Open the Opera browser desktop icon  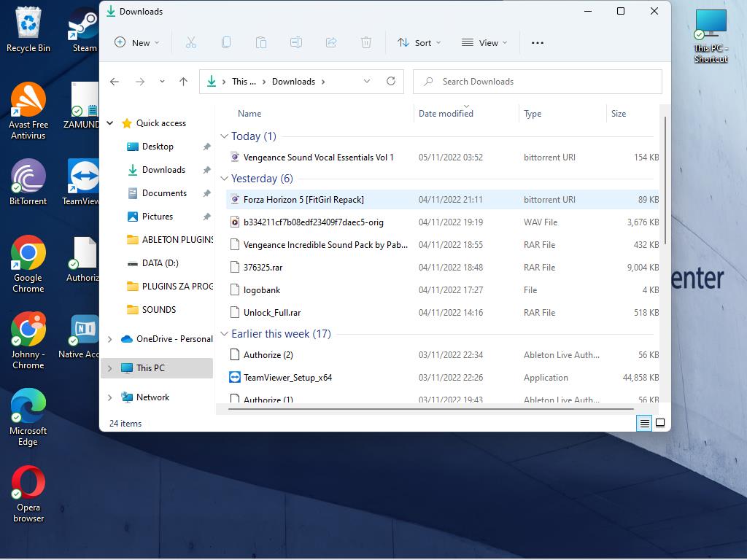click(x=28, y=494)
